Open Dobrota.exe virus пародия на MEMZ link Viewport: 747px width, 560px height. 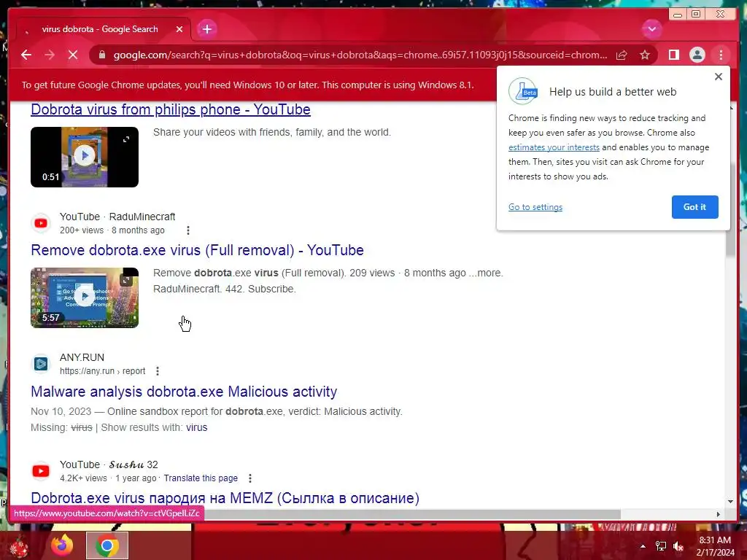(225, 498)
